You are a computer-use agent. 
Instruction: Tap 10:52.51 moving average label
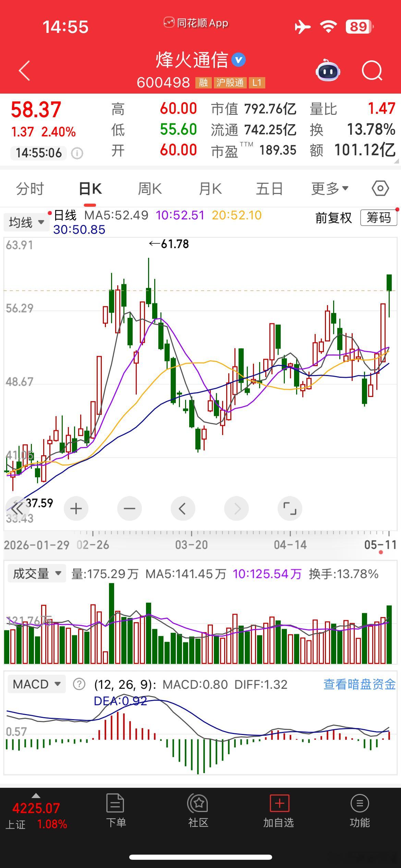[x=180, y=216]
